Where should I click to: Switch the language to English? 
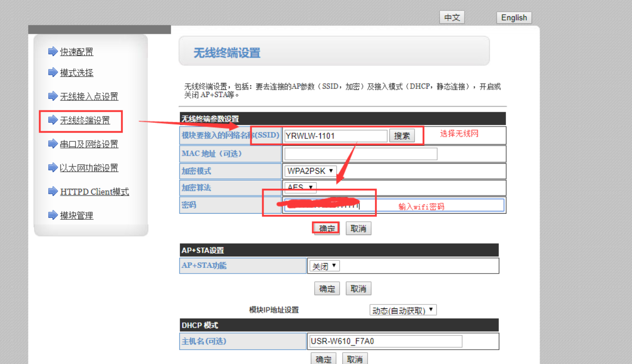pos(513,18)
